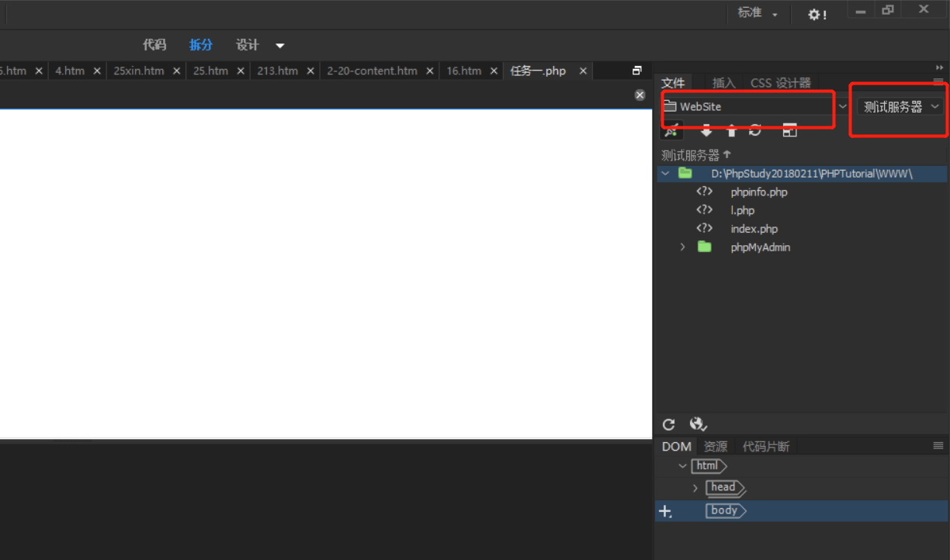Image resolution: width=950 pixels, height=560 pixels.
Task: Click the put files up-arrow icon
Action: click(x=731, y=131)
